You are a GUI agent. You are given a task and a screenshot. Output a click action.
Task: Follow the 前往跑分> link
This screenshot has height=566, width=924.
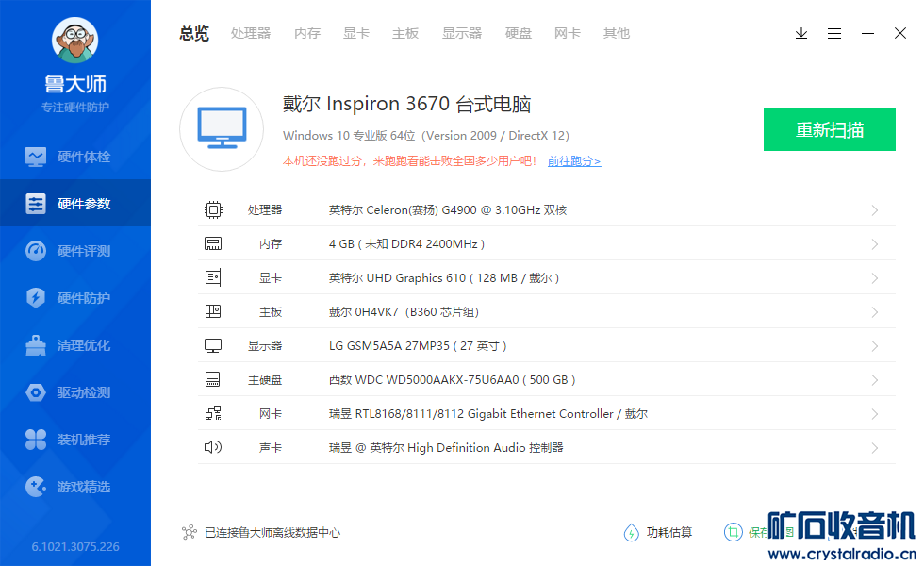pos(574,161)
